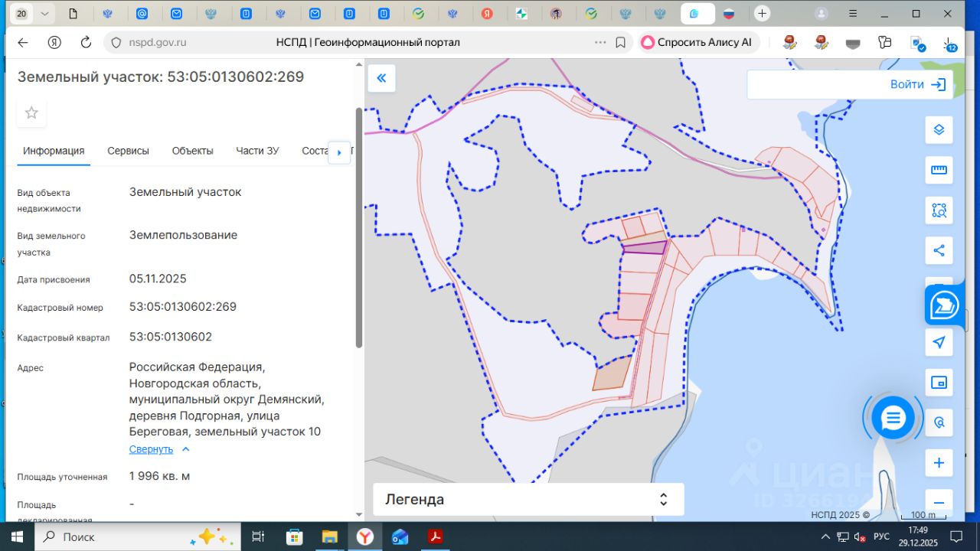The image size is (980, 551).
Task: Select the orange parcel on map
Action: [612, 373]
